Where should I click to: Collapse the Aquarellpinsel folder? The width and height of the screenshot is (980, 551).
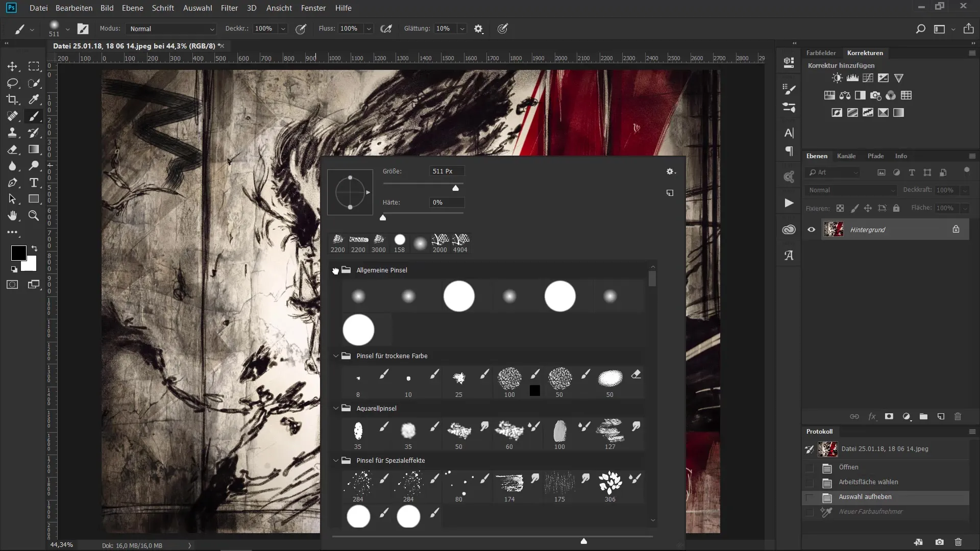[x=335, y=408]
